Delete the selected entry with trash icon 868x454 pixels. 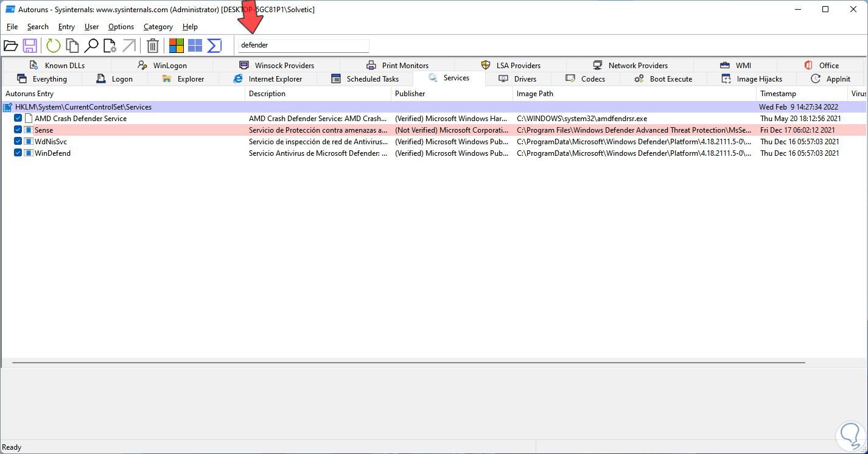tap(153, 46)
